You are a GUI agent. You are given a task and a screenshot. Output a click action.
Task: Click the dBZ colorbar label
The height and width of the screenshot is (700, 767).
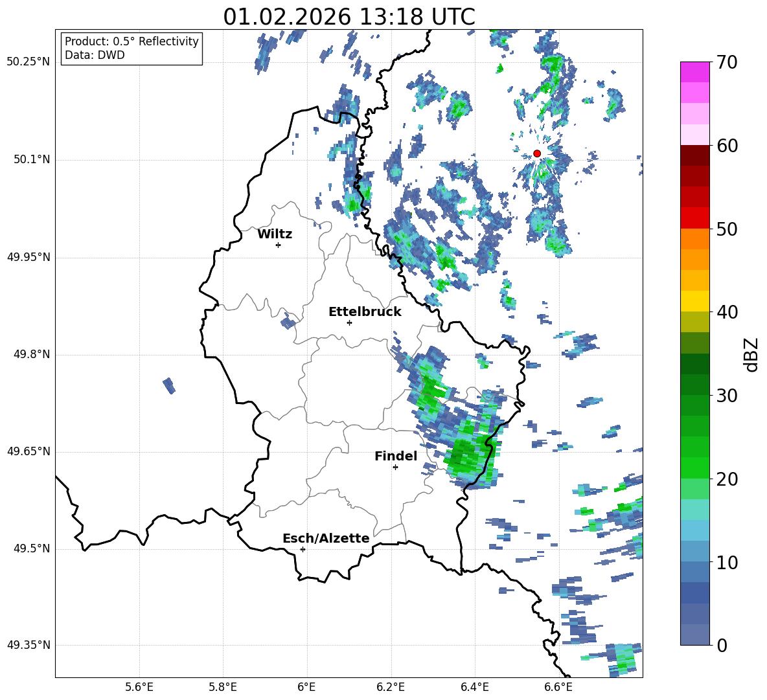751,354
